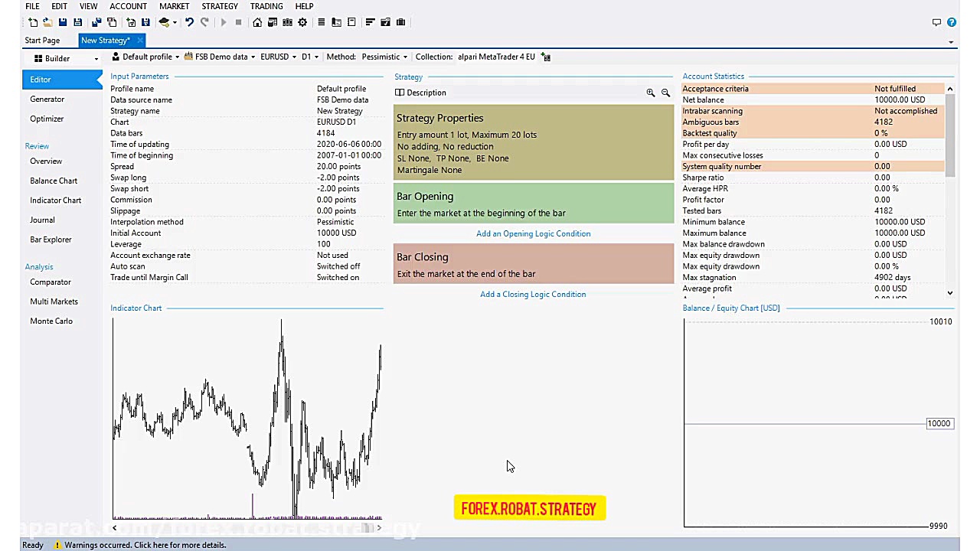Click the warning icon in the status bar
The height and width of the screenshot is (551, 980).
tap(57, 545)
